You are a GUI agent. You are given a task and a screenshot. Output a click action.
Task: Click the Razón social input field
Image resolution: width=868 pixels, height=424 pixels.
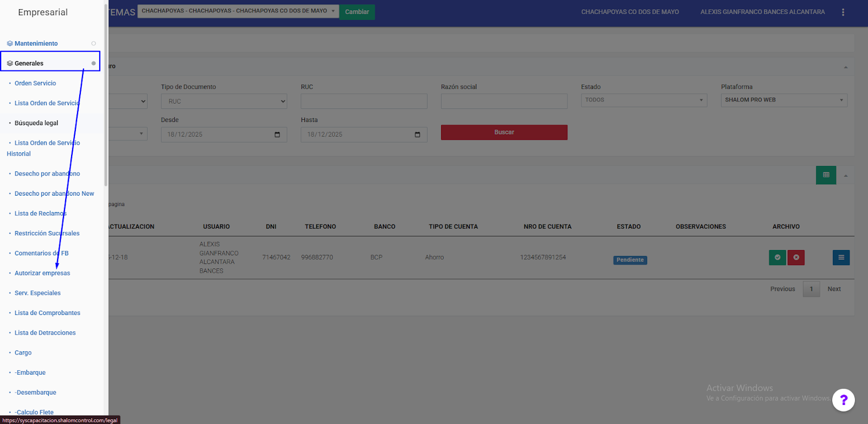[503, 101]
